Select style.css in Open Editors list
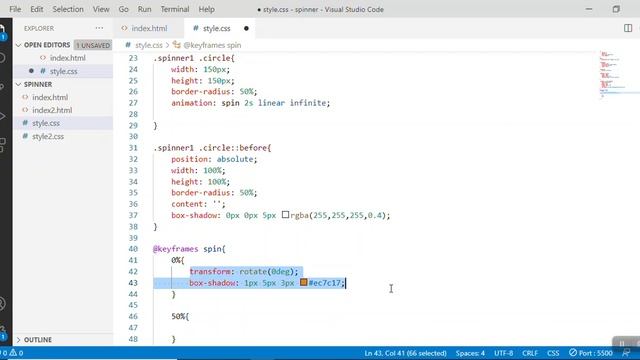Viewport: 640px width, 360px height. (63, 71)
